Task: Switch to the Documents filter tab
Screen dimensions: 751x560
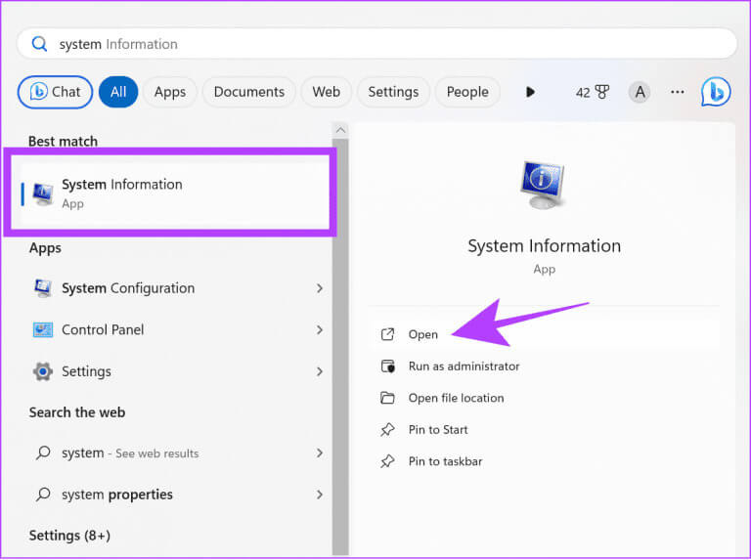Action: 249,92
